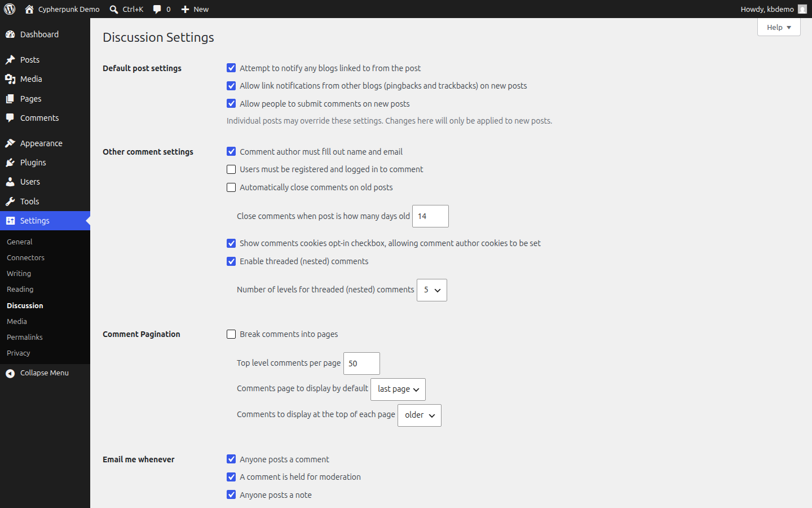This screenshot has height=508, width=812.
Task: Click the search magnifier icon
Action: pyautogui.click(x=114, y=9)
